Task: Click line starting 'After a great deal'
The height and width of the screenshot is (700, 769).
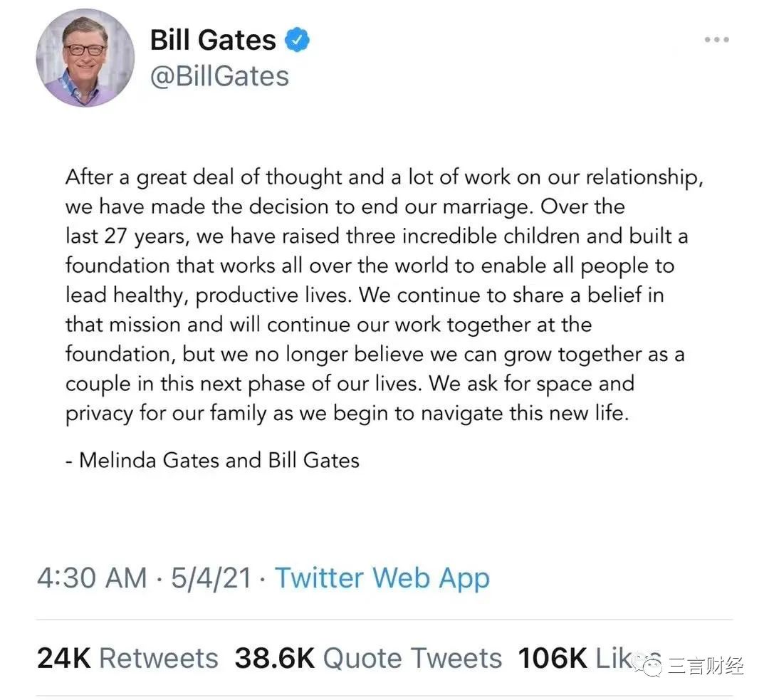Action: (384, 177)
